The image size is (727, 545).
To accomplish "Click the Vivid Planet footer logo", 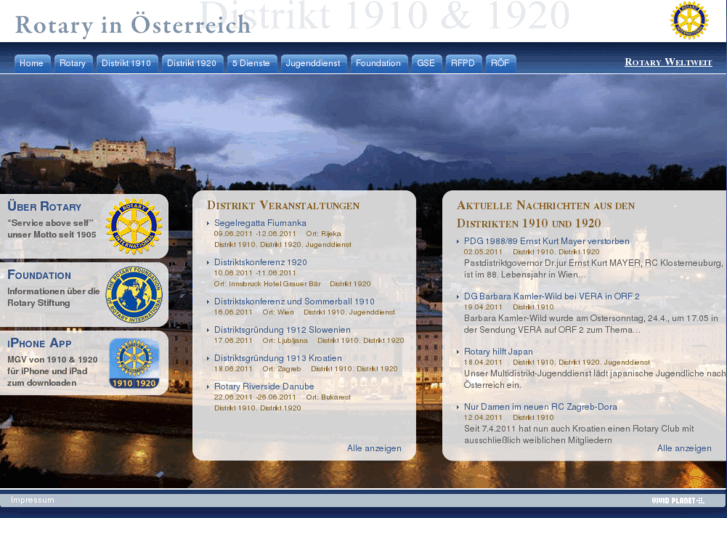I will tap(678, 500).
